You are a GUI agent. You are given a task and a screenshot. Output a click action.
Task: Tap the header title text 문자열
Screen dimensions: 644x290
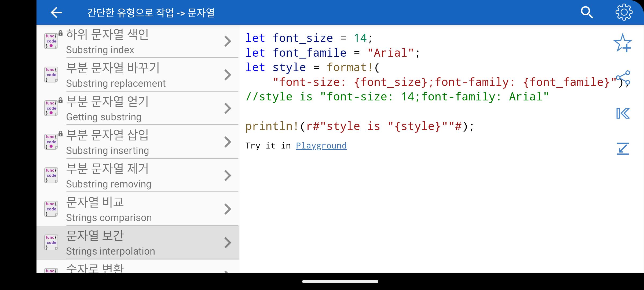tap(201, 13)
